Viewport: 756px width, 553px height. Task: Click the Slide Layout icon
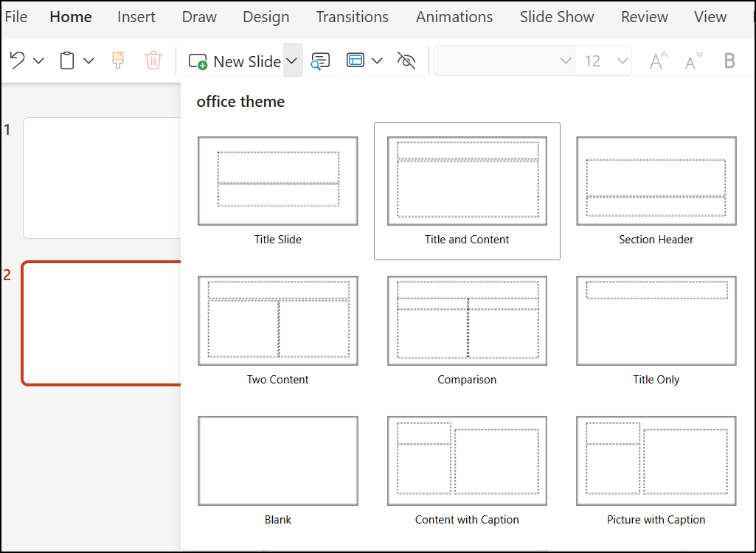click(355, 60)
